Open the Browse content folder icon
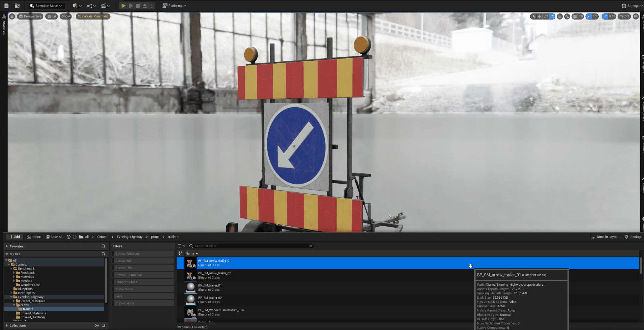 [17, 6]
